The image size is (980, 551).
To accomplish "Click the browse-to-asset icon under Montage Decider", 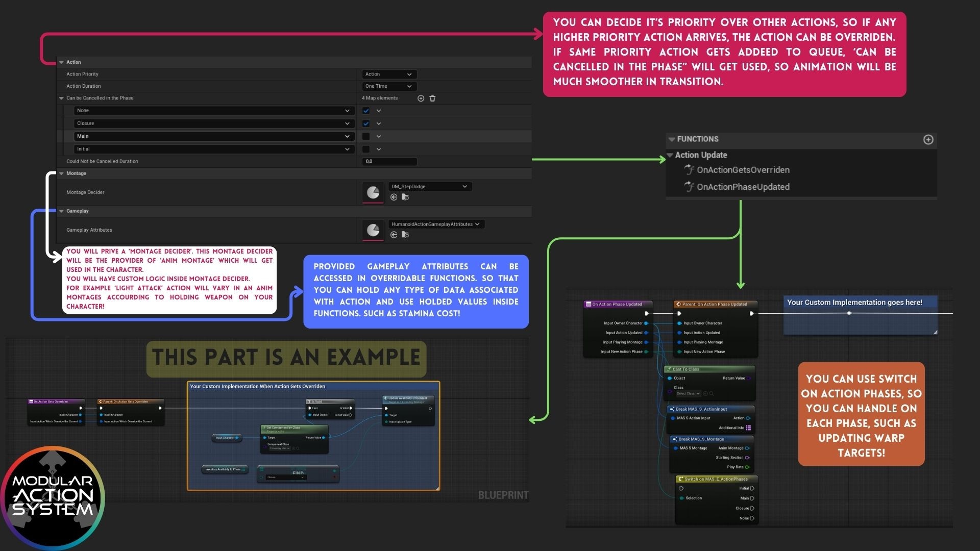I will (x=405, y=197).
